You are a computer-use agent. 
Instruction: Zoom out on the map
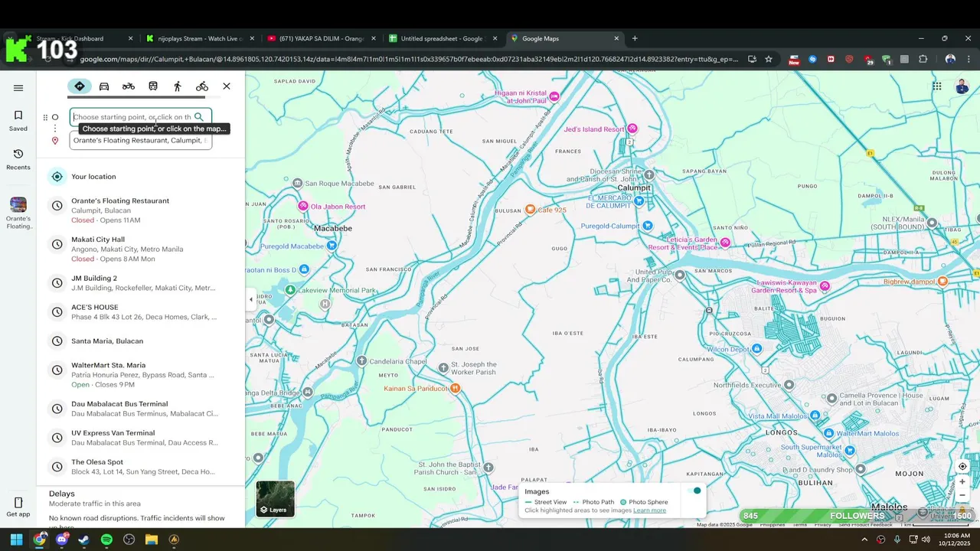click(x=962, y=495)
